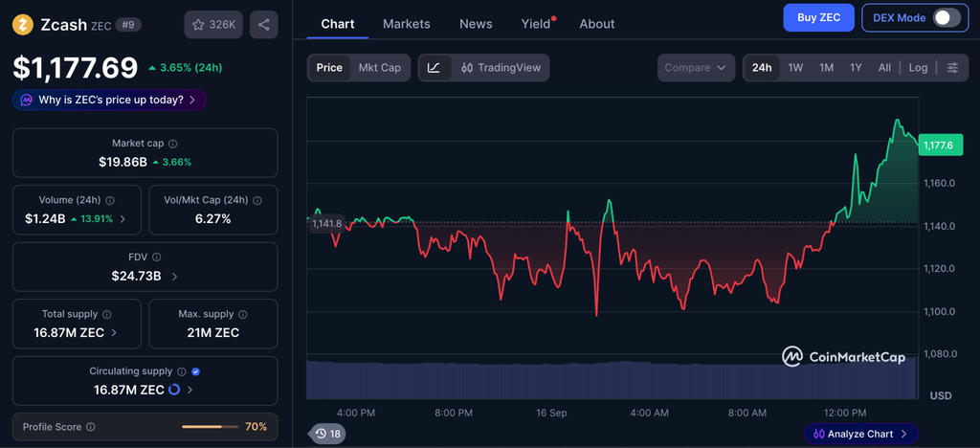Screen dimensions: 980x448
Task: Open the Markets tab
Action: pos(406,24)
